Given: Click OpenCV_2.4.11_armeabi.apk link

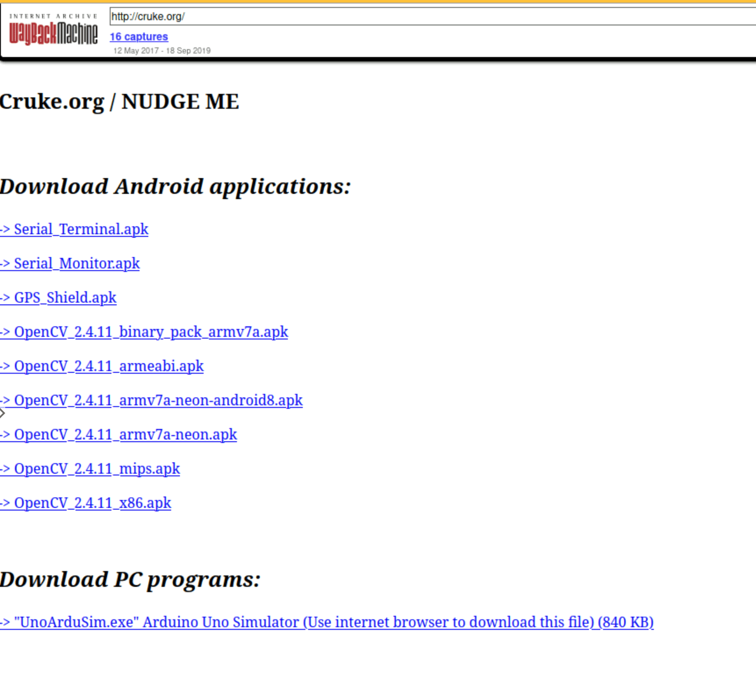Looking at the screenshot, I should [x=102, y=366].
